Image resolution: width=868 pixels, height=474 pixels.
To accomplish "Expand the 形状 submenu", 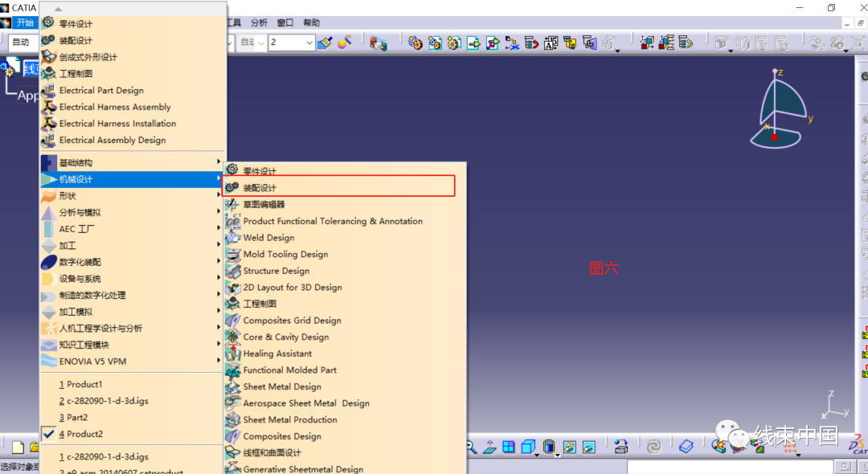I will (x=133, y=196).
